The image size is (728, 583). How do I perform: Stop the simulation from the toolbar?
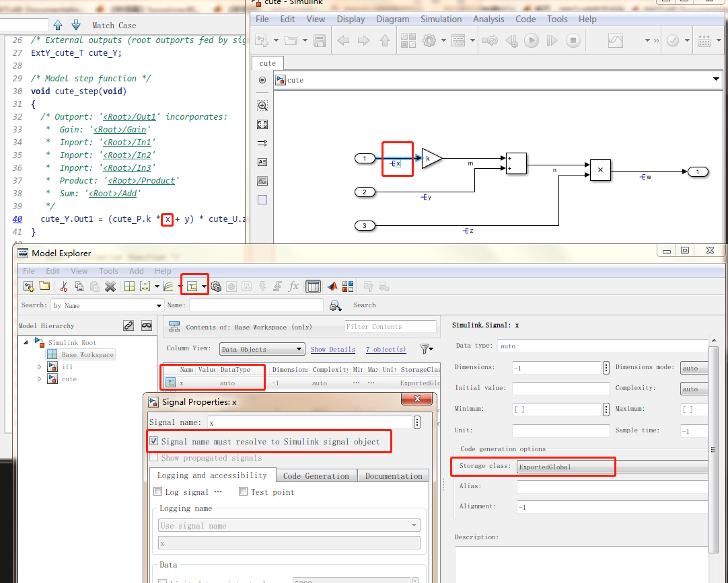[573, 40]
